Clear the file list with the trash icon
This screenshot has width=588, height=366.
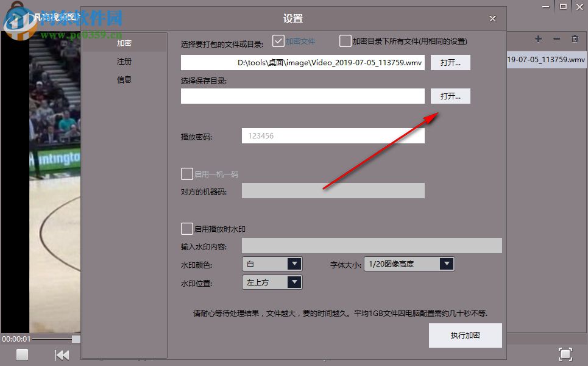575,38
